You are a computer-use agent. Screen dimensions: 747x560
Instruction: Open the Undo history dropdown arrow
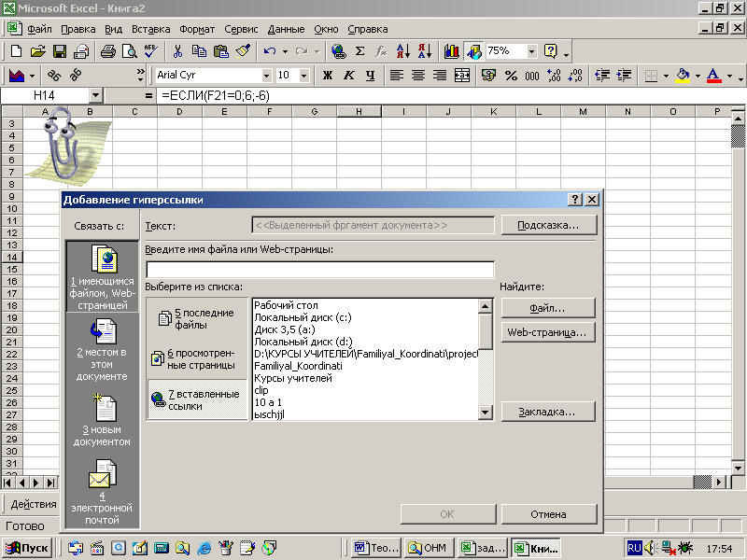pyautogui.click(x=285, y=51)
